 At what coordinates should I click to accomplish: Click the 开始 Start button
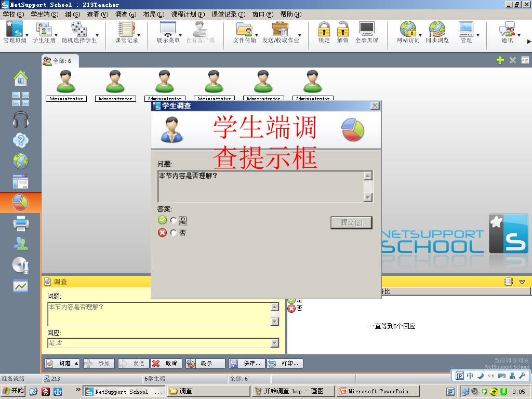13,391
